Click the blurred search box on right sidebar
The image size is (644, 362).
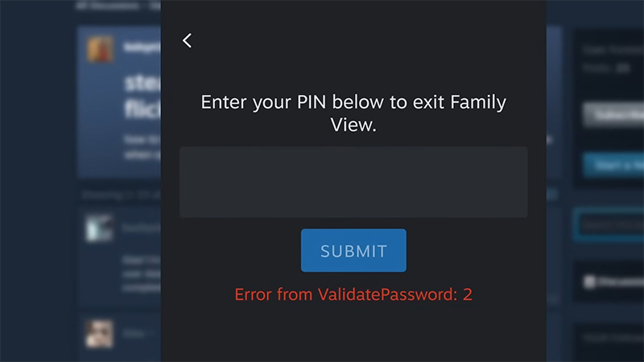(610, 225)
